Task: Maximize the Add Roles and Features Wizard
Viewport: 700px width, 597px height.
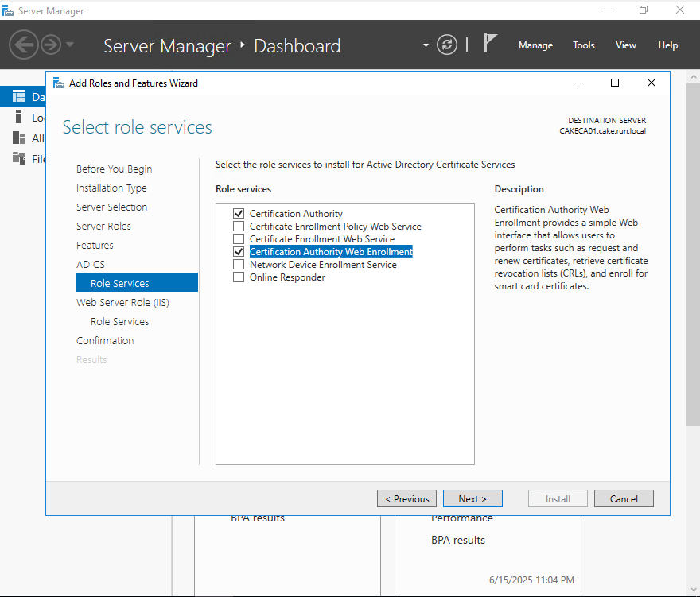Action: (x=615, y=83)
